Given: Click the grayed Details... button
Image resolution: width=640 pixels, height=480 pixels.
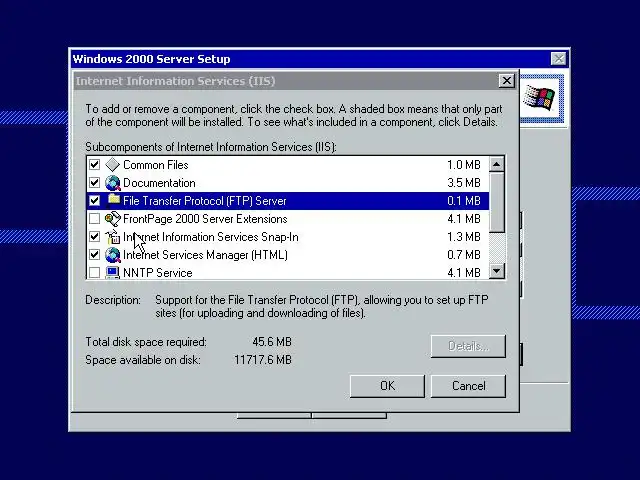Looking at the screenshot, I should pos(468,346).
